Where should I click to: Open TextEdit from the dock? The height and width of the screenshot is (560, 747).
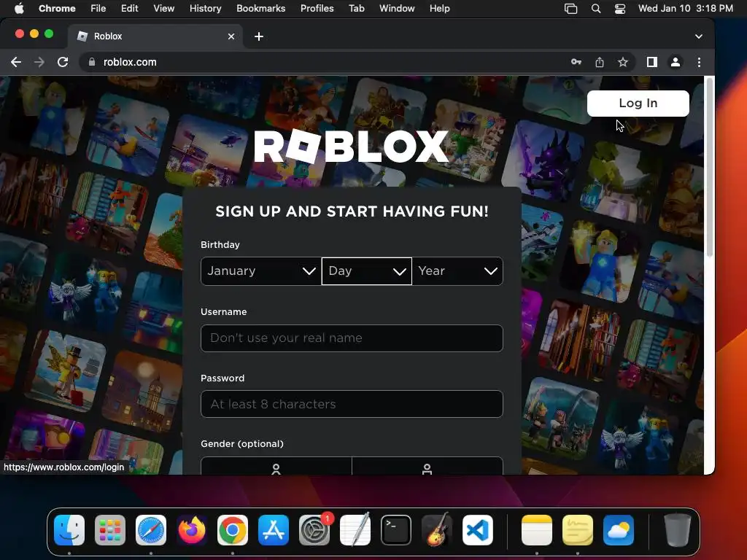point(355,530)
